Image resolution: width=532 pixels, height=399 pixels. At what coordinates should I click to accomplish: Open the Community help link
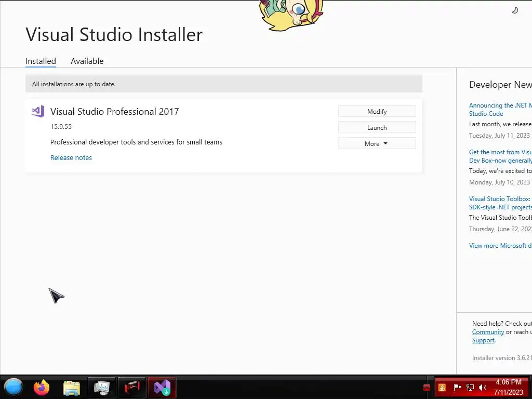pos(488,332)
